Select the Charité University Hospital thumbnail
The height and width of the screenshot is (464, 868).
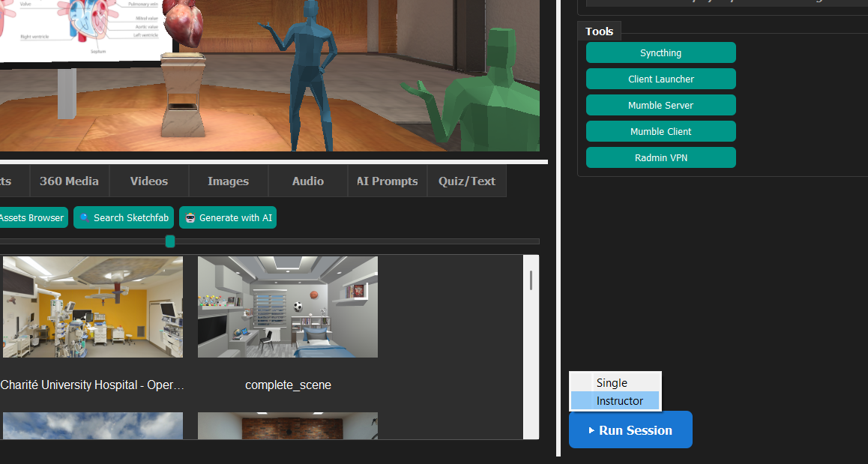click(x=92, y=307)
